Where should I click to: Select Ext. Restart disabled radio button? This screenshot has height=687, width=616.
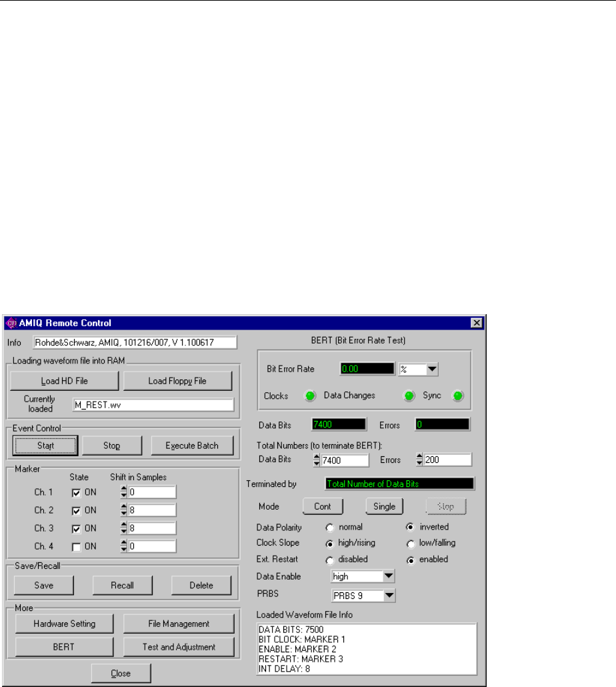(x=330, y=560)
